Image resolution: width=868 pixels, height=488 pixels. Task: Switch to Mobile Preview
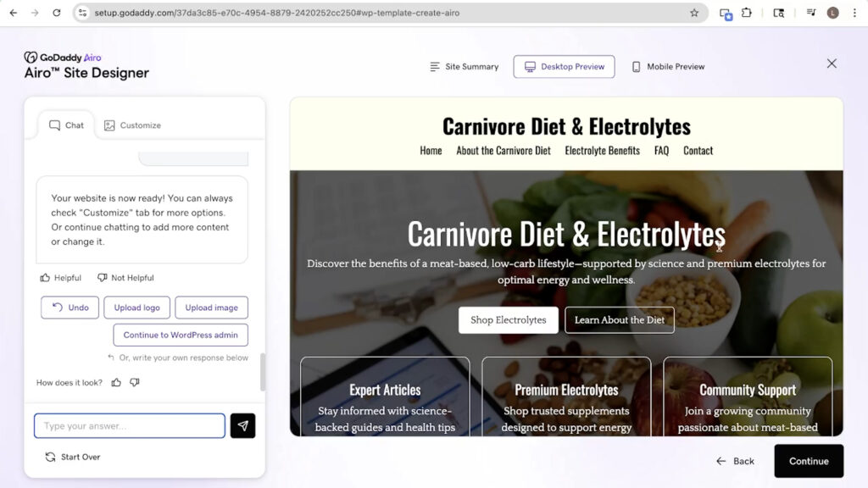tap(668, 67)
